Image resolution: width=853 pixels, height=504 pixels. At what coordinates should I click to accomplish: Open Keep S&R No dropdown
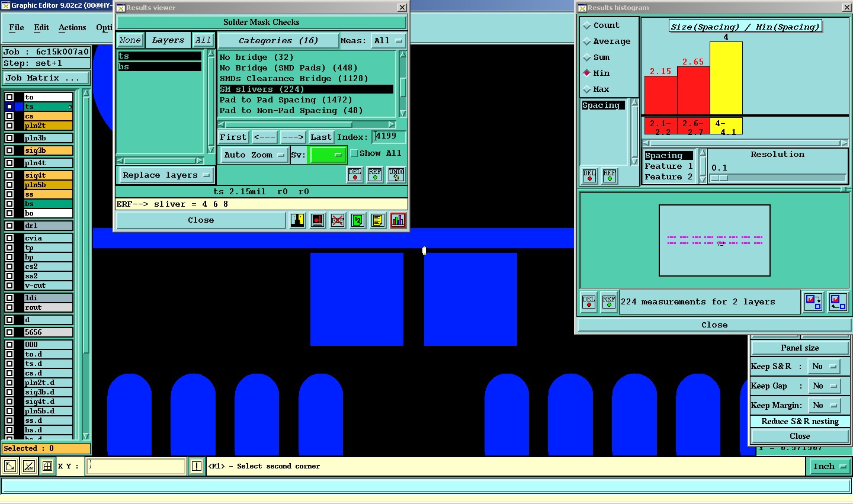824,367
